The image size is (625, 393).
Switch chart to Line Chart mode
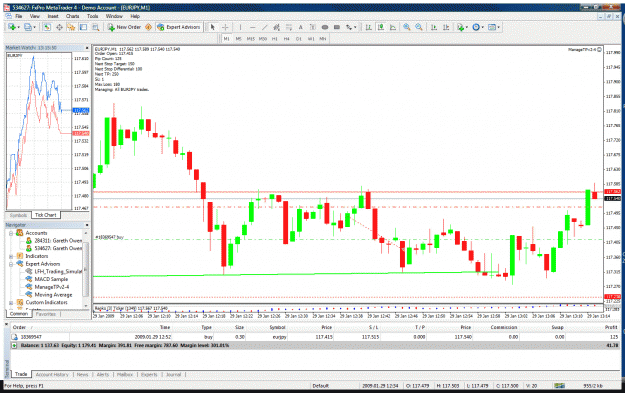[x=393, y=27]
